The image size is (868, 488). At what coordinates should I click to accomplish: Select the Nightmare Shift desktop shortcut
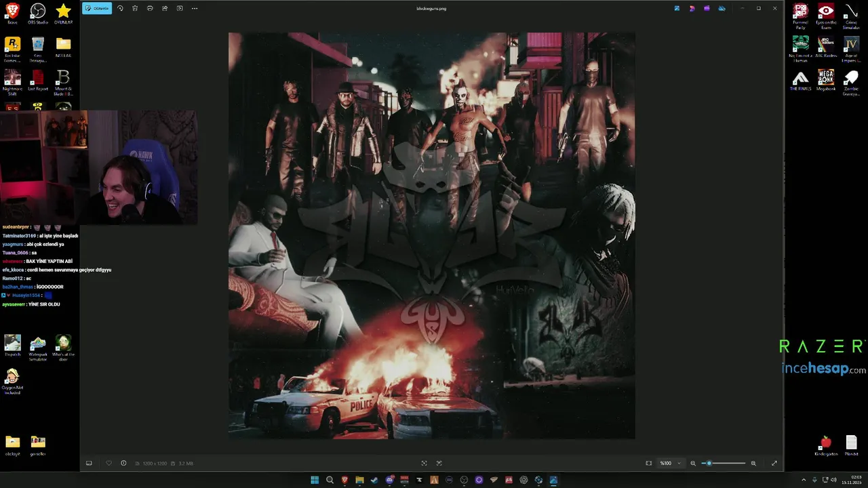[12, 82]
